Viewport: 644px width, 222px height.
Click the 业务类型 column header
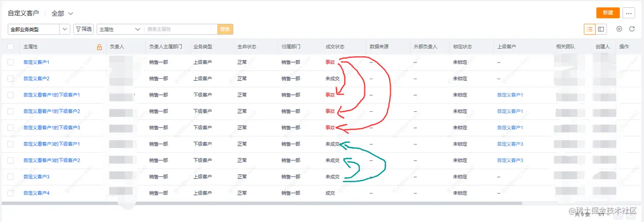pyautogui.click(x=203, y=47)
